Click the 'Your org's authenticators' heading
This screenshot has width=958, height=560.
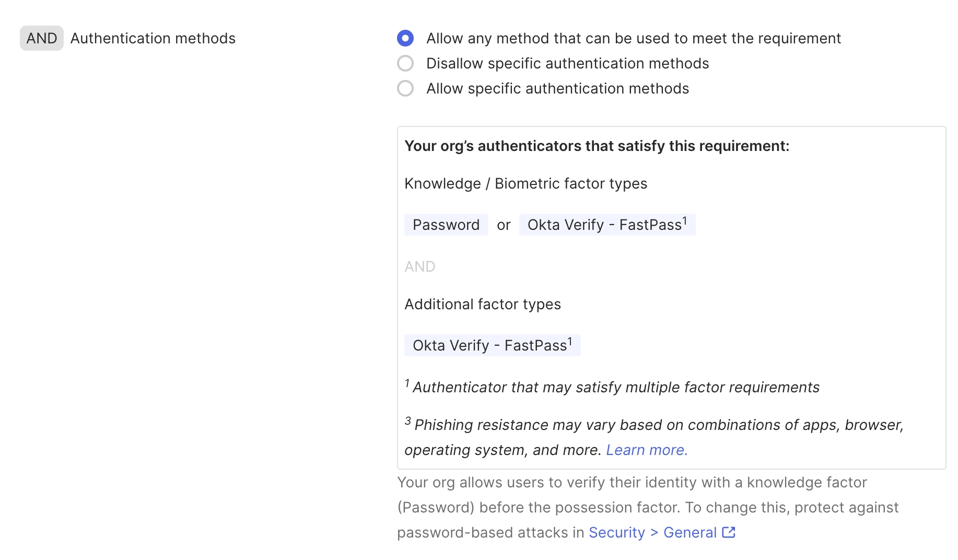pos(597,146)
